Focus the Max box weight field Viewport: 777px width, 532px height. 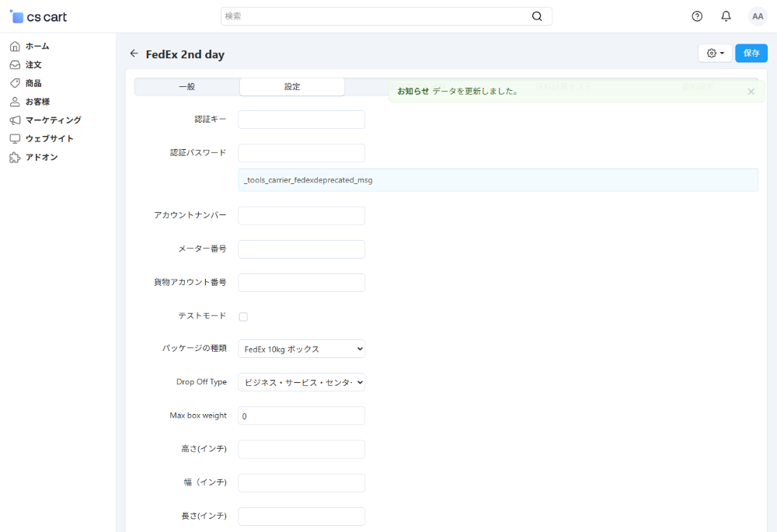tap(301, 416)
